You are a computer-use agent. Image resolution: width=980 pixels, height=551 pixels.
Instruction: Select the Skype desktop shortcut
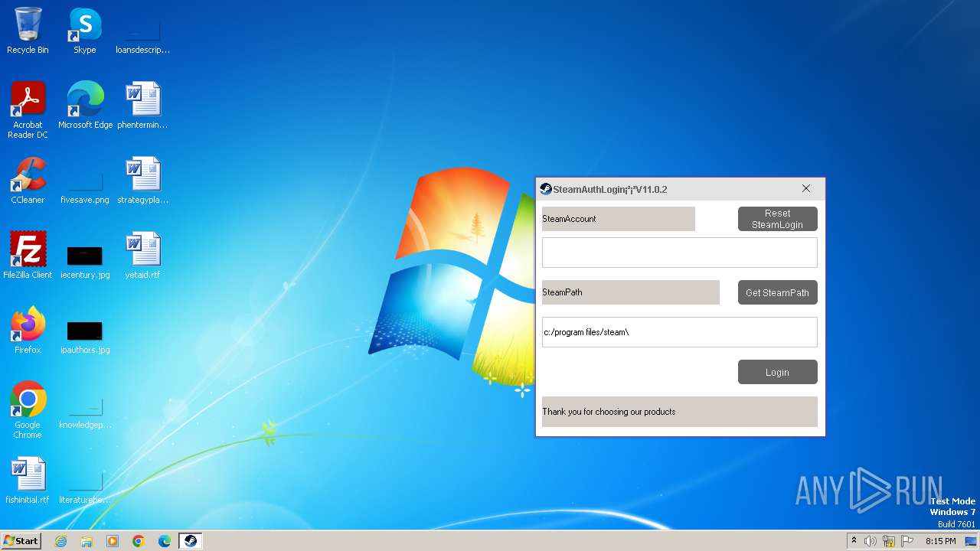click(85, 31)
